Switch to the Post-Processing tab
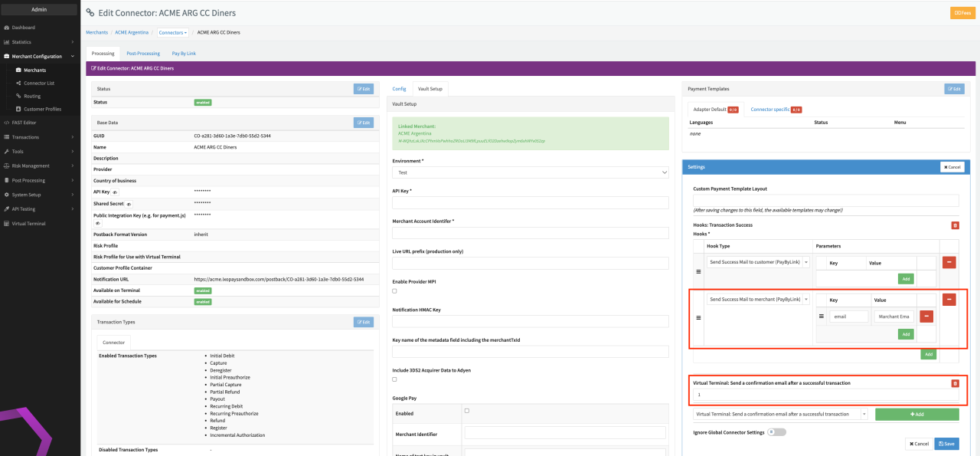Screen dimensions: 980x456 [x=143, y=54]
